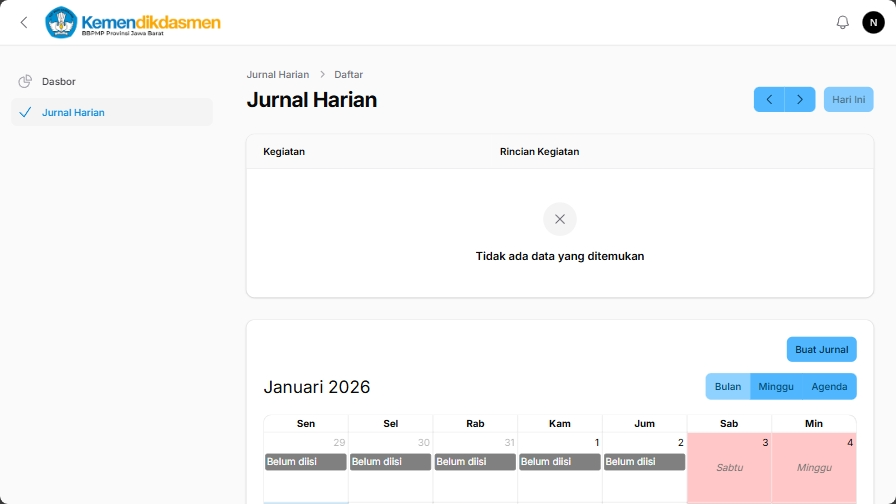Open the Belum diisi entry on Thursday 1

(x=559, y=462)
